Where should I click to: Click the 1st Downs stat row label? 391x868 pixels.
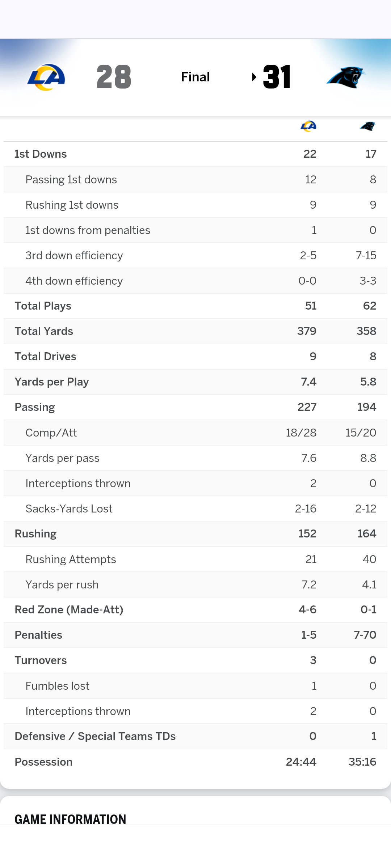[x=41, y=154]
